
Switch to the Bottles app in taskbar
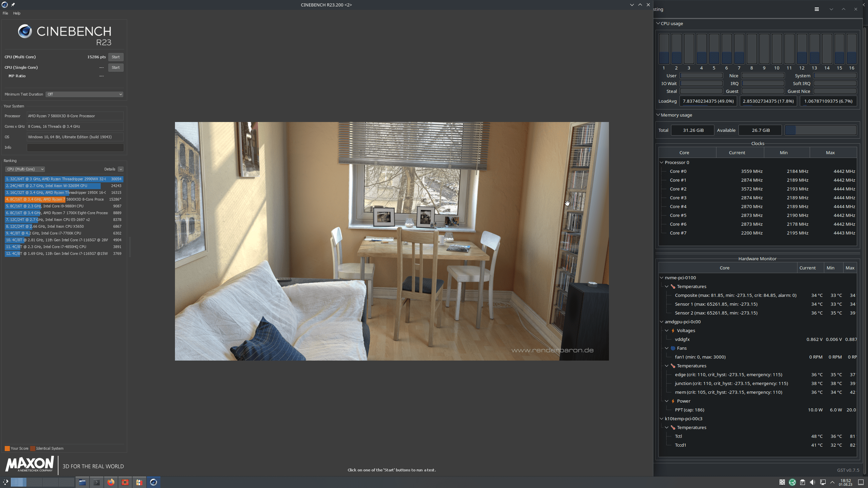tap(139, 482)
